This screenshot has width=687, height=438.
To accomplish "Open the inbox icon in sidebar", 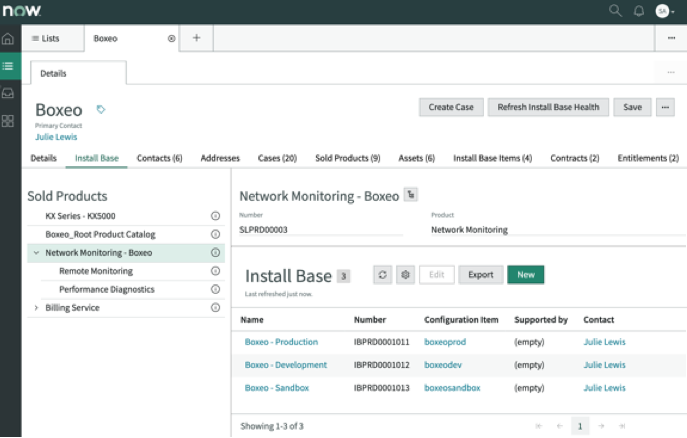I will (8, 93).
